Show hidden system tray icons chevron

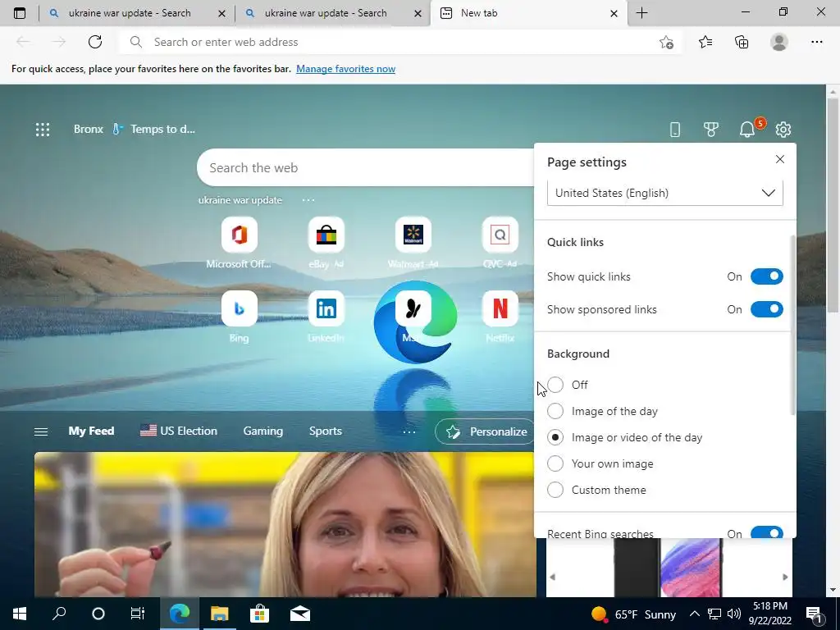pyautogui.click(x=694, y=614)
